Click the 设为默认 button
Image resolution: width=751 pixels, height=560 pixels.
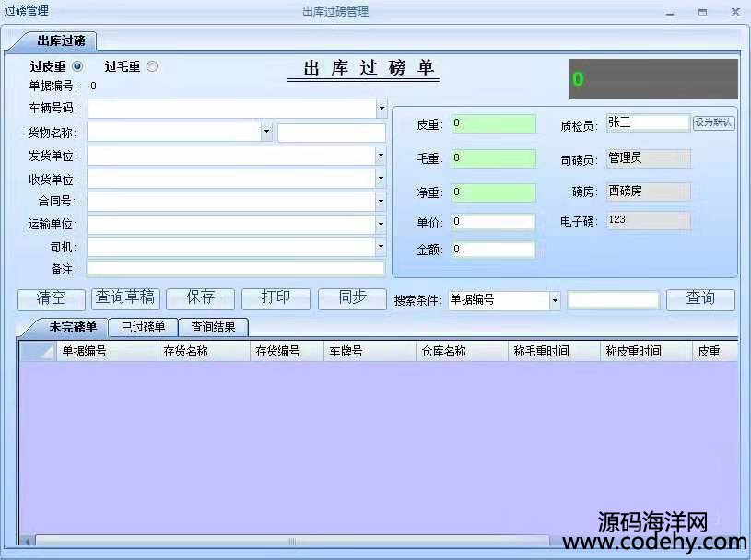click(x=713, y=122)
